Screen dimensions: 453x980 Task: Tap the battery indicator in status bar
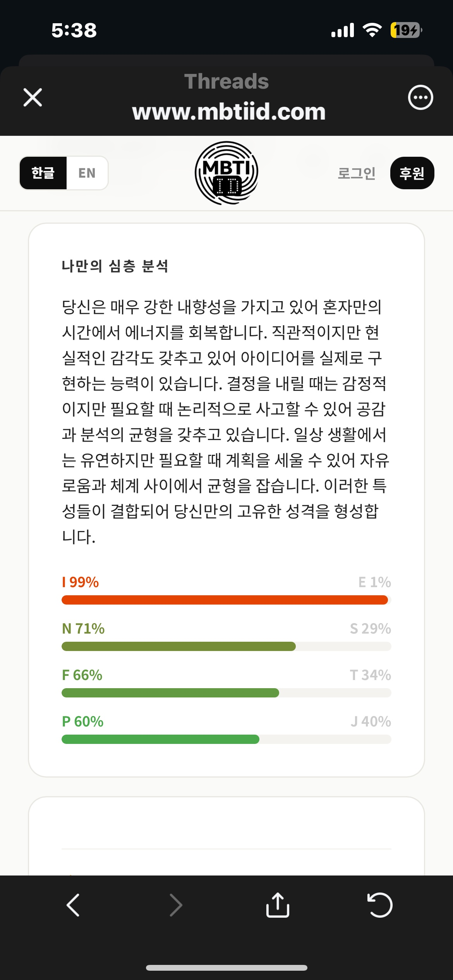tap(406, 30)
